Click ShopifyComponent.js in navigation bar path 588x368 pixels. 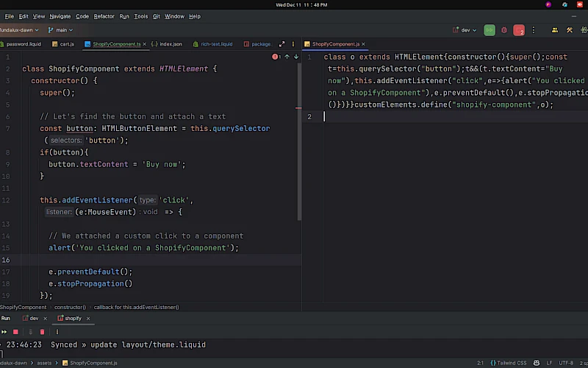click(x=90, y=363)
